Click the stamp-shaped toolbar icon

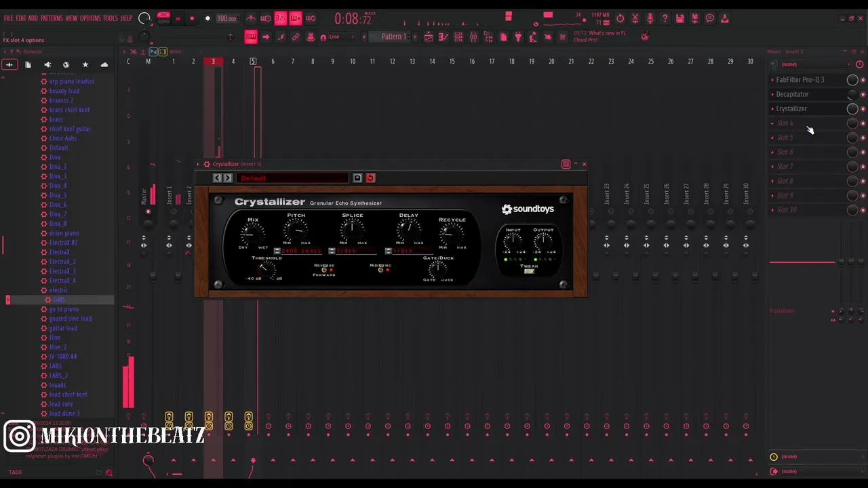point(311,37)
